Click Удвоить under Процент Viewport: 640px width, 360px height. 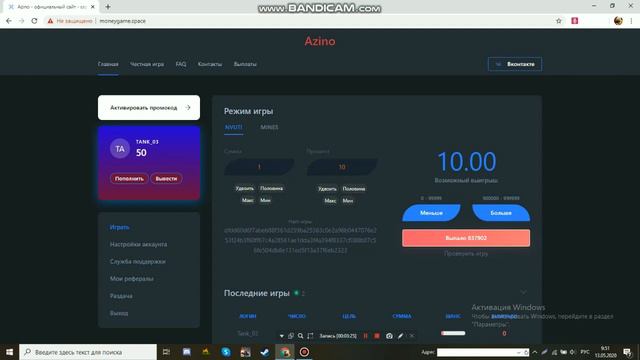tap(327, 189)
